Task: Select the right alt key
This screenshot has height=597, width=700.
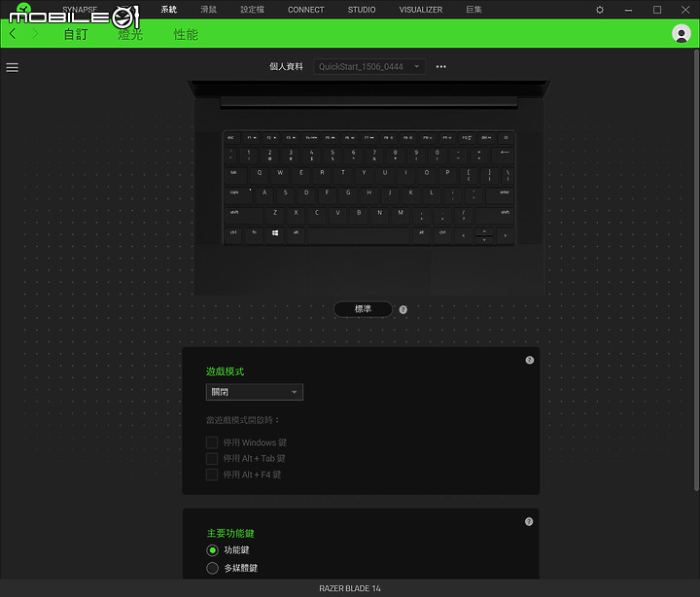Action: pos(421,235)
